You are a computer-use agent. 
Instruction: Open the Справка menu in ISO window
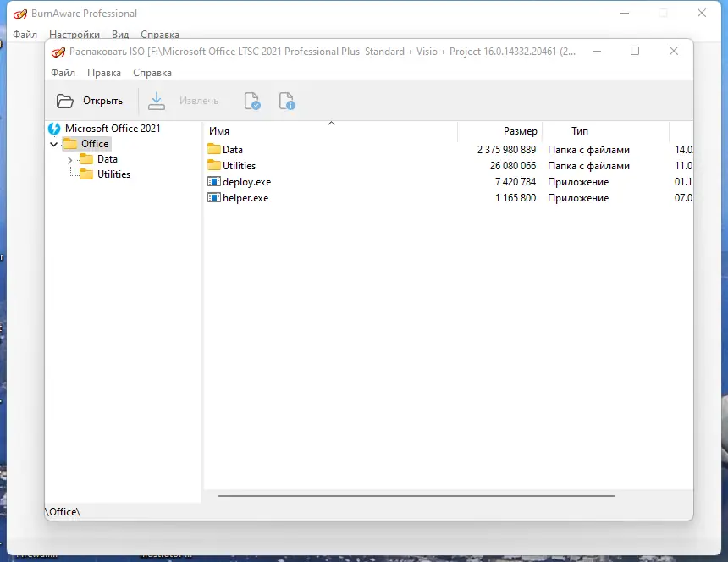point(152,73)
